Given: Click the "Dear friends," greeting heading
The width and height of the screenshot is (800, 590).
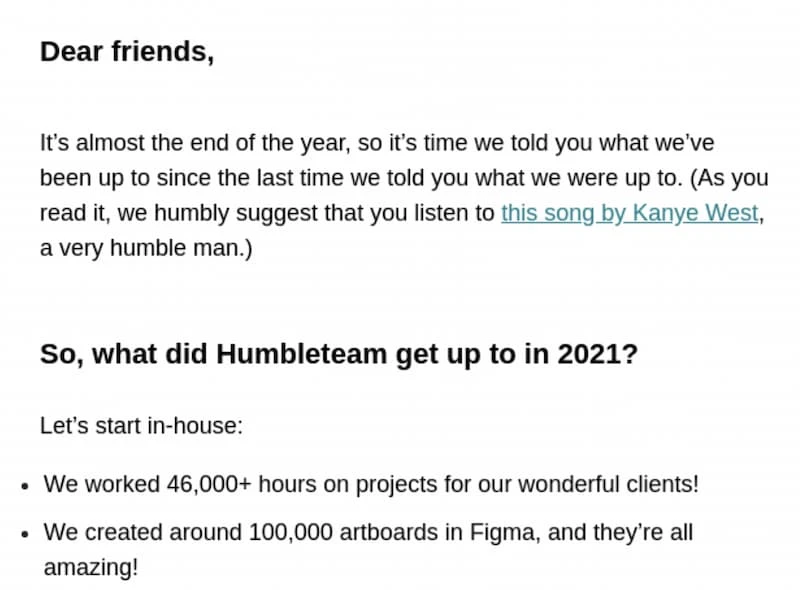Looking at the screenshot, I should 126,52.
